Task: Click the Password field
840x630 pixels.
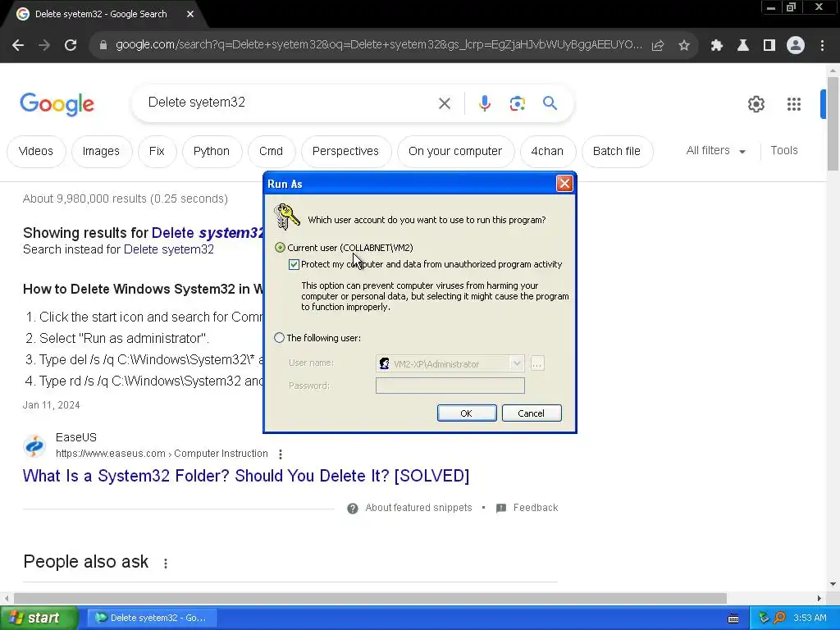Action: 450,386
